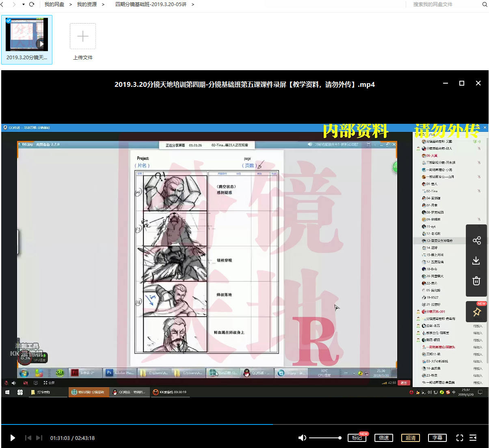Click the share icon in side panel
The width and height of the screenshot is (489, 448).
476,240
